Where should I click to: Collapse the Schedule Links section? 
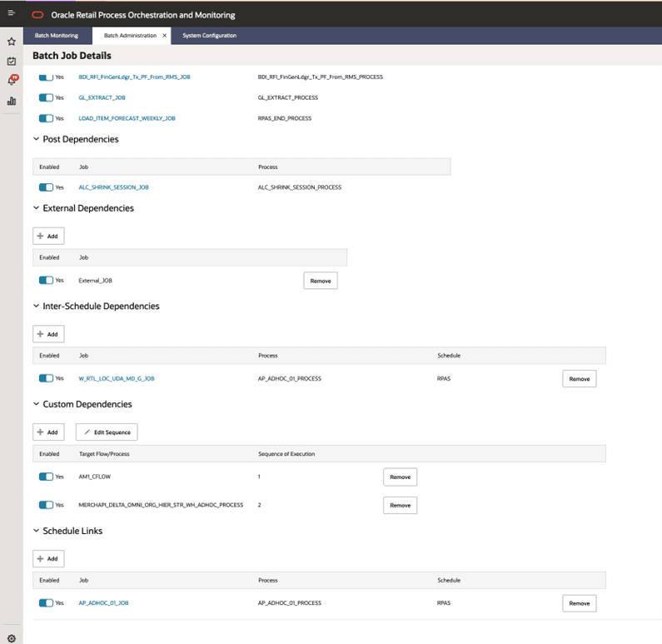coord(37,531)
